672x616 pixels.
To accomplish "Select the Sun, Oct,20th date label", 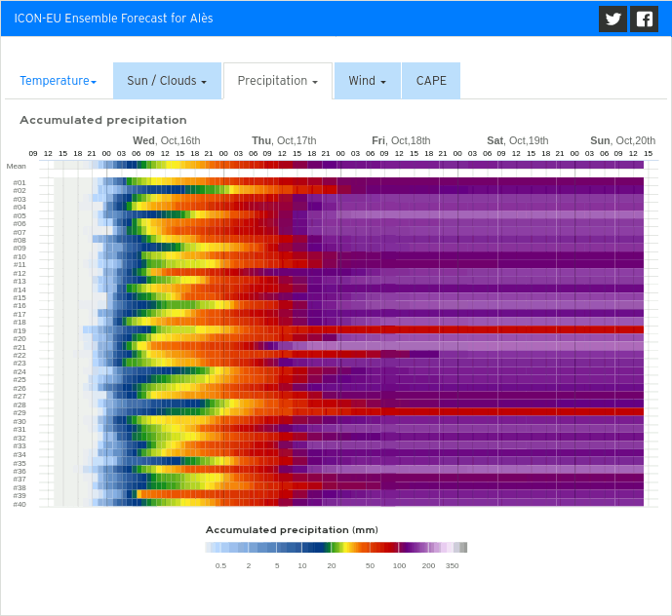I will tap(622, 140).
